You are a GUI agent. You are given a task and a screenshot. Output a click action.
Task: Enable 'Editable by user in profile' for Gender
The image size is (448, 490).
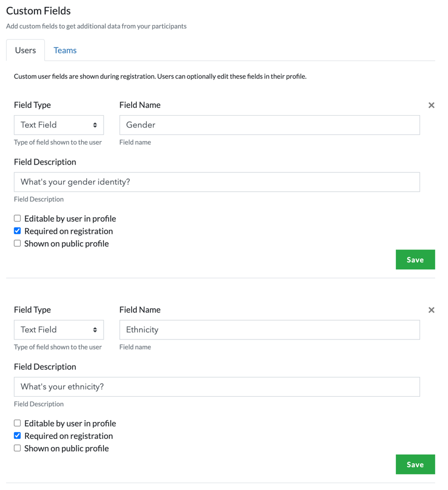tap(18, 218)
